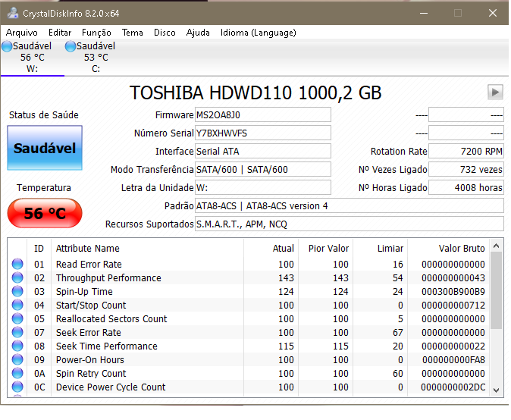This screenshot has height=420, width=511.
Task: Click the status orb beside Device Power Cycle Count
Action: (17, 387)
